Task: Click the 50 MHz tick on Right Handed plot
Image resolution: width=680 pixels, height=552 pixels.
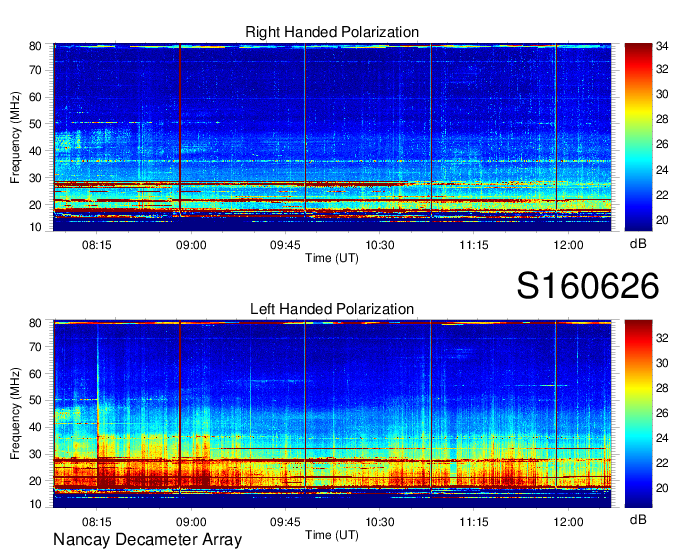Action: point(35,124)
